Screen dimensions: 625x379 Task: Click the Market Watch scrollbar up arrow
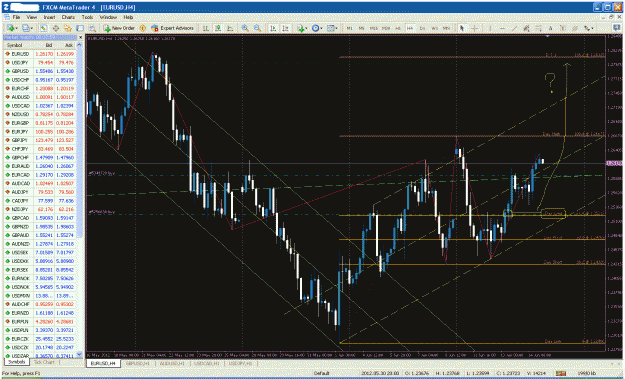click(79, 45)
